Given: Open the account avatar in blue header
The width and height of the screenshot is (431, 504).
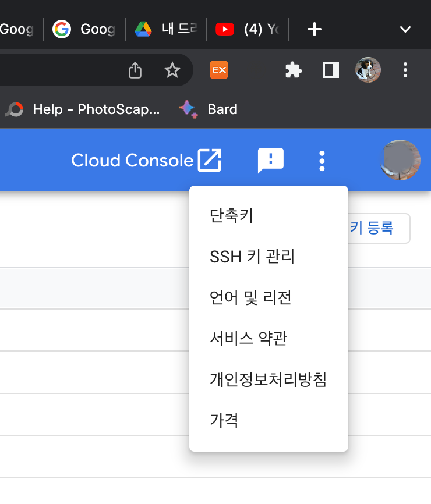Looking at the screenshot, I should (400, 160).
